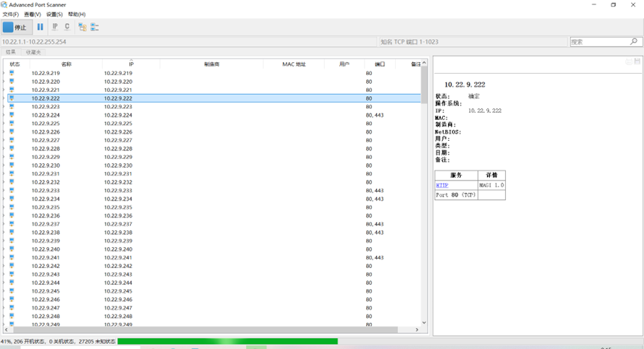The image size is (644, 349).
Task: Click the computer icon for 10.22.9.227
Action: (12, 140)
